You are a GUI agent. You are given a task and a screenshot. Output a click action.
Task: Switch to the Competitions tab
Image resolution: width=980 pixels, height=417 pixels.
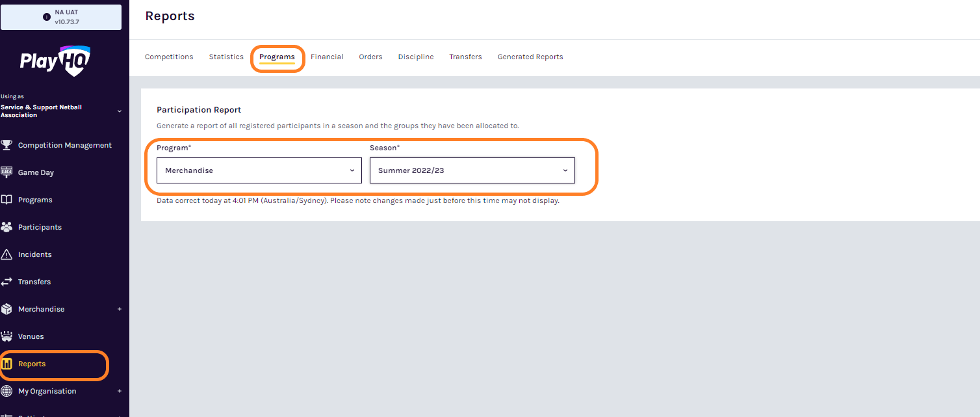tap(169, 57)
